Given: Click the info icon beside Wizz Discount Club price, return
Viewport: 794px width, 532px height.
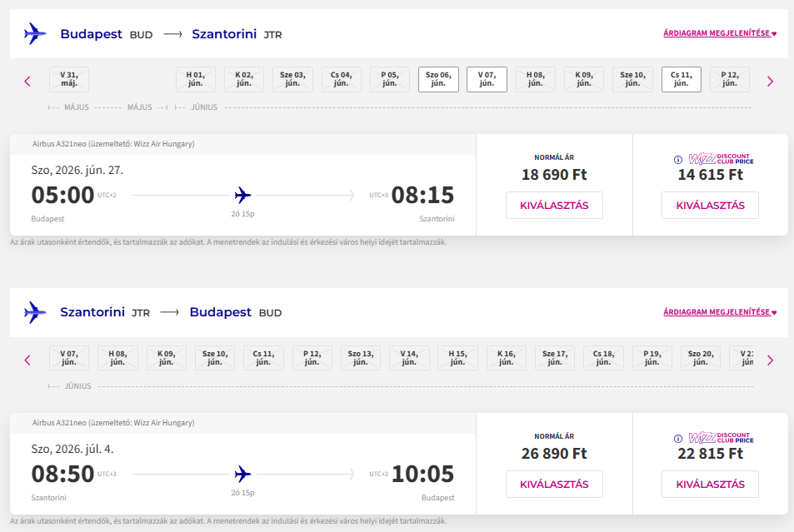Looking at the screenshot, I should tap(677, 438).
